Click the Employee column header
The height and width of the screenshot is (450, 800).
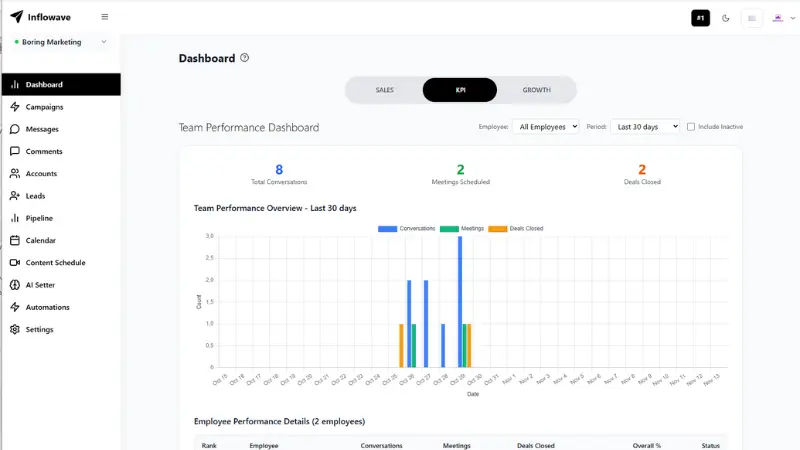pyautogui.click(x=264, y=445)
